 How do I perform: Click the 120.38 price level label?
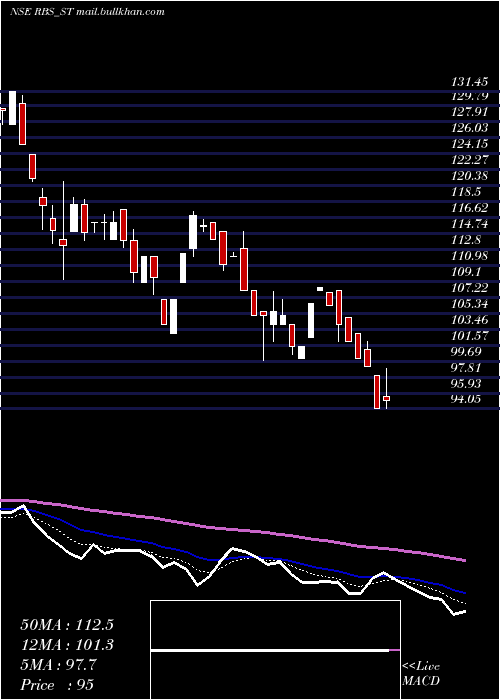point(470,175)
